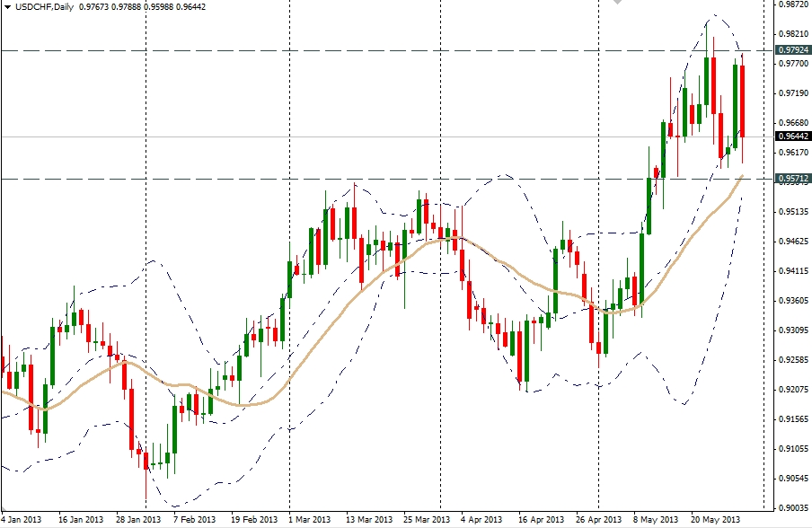Click the 0.94115 price scale label
Image resolution: width=812 pixels, height=528 pixels.
click(791, 271)
